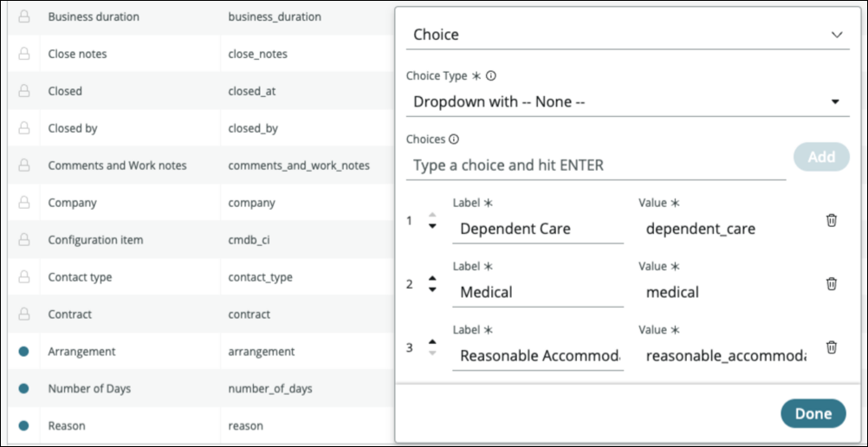Viewport: 868px width, 447px height.
Task: Remove the Reasonable Accommodation choice via trash icon
Action: [x=831, y=347]
